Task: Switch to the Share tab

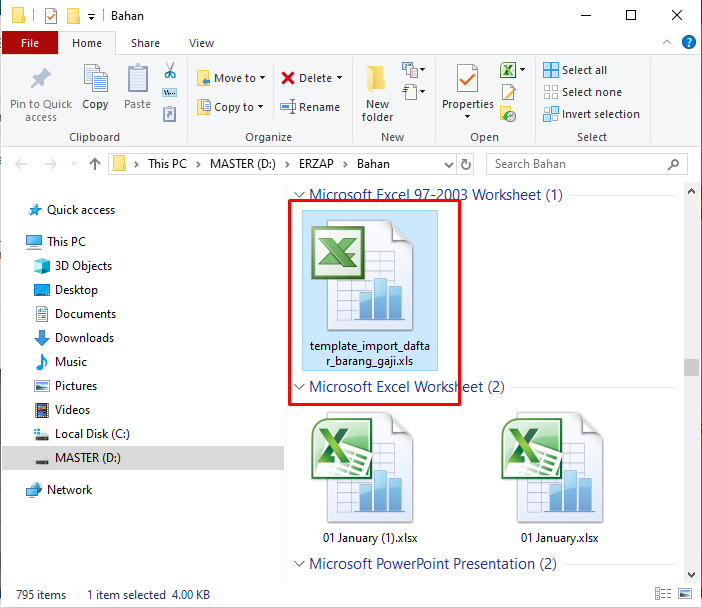Action: pos(145,43)
